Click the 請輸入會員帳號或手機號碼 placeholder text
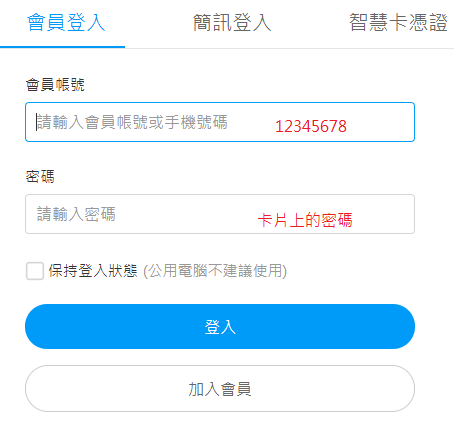454x427 pixels. pyautogui.click(x=132, y=122)
